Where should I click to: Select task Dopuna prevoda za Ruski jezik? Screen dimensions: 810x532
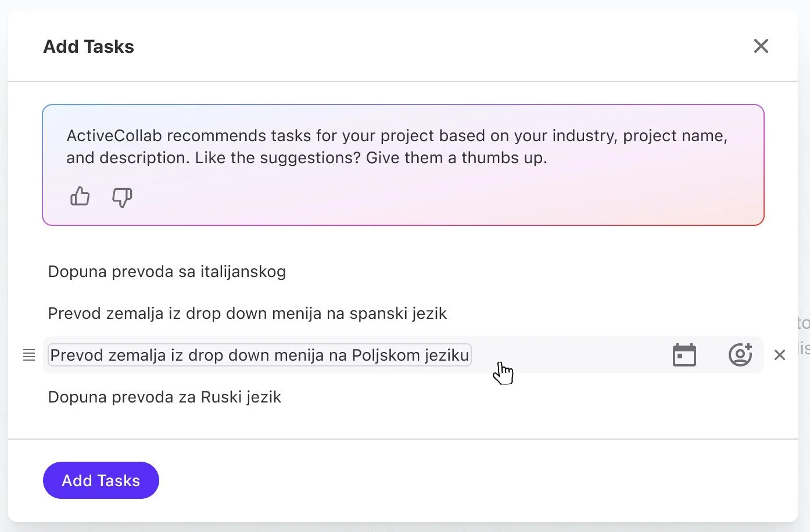(164, 397)
